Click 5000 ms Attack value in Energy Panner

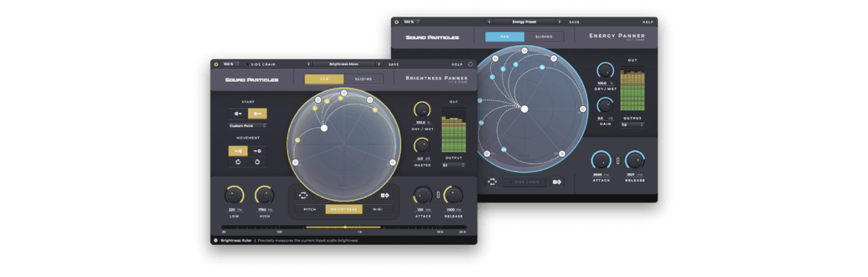click(x=601, y=175)
